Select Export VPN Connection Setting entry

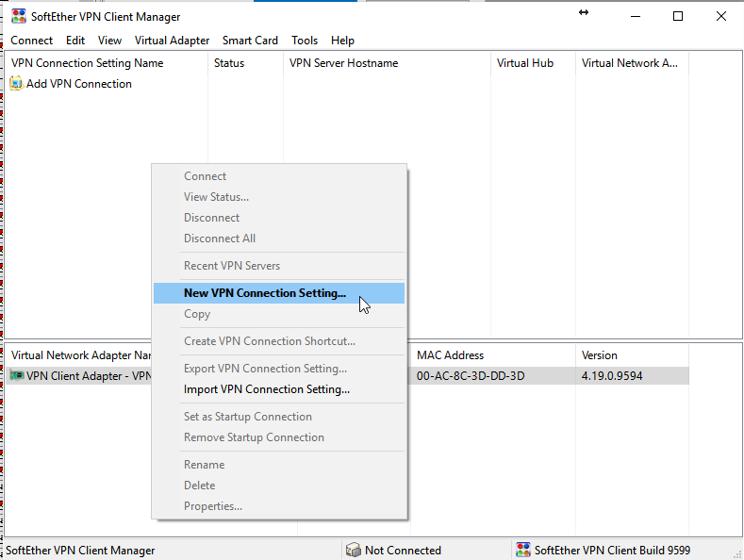click(x=279, y=369)
